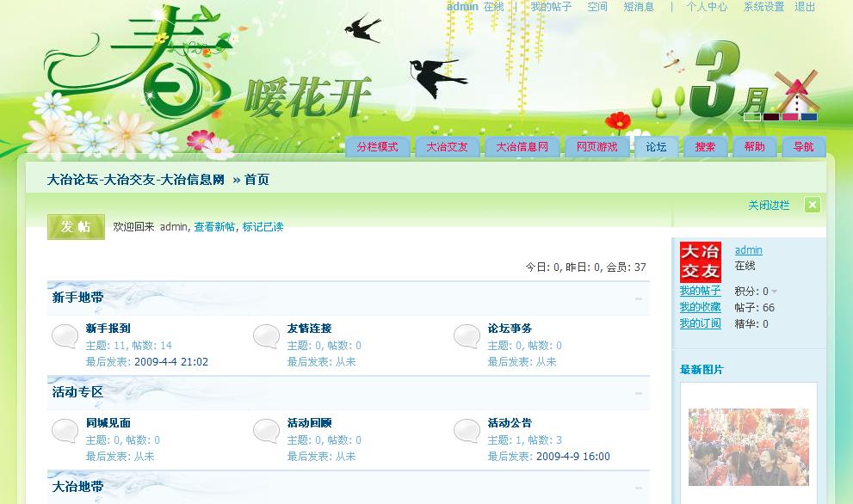Open the 帮助 tab
The height and width of the screenshot is (504, 853).
755,147
